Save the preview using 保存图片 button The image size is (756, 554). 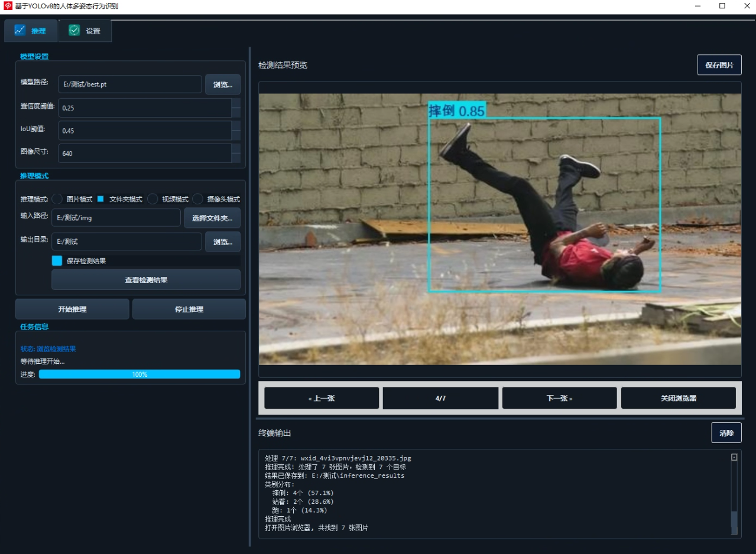pyautogui.click(x=719, y=65)
